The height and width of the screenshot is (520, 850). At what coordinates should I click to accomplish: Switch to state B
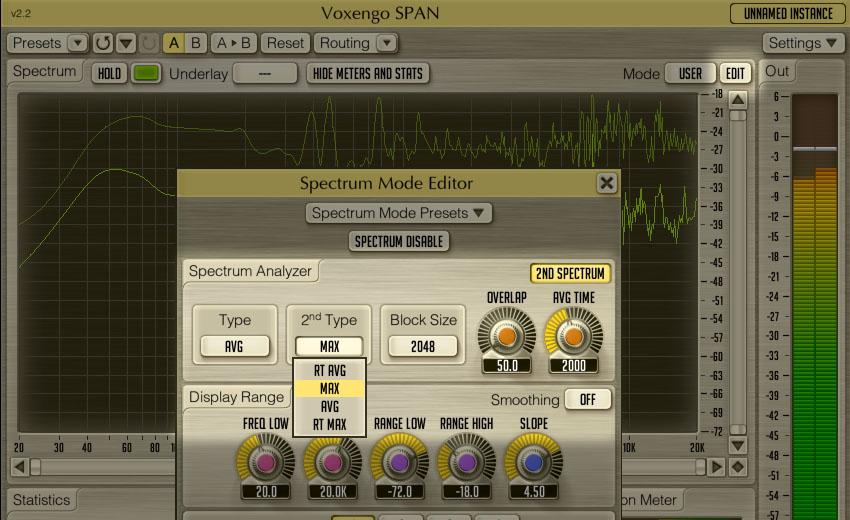pos(196,43)
